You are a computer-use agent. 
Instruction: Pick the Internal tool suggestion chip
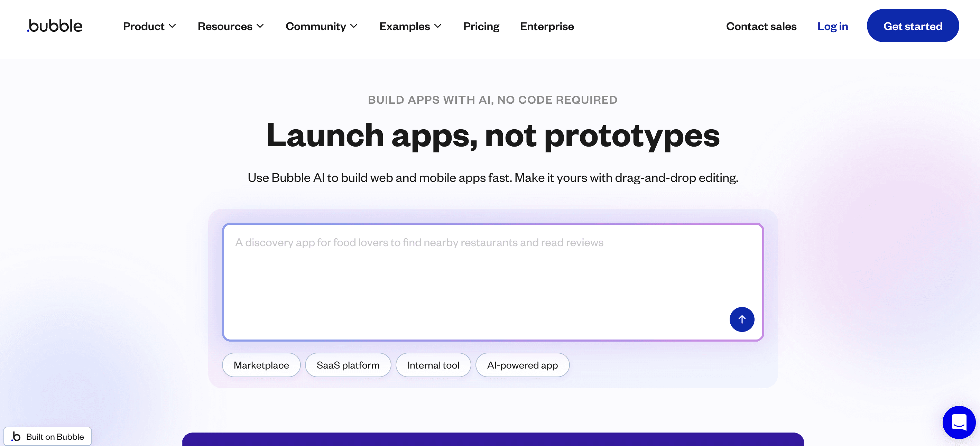tap(433, 365)
